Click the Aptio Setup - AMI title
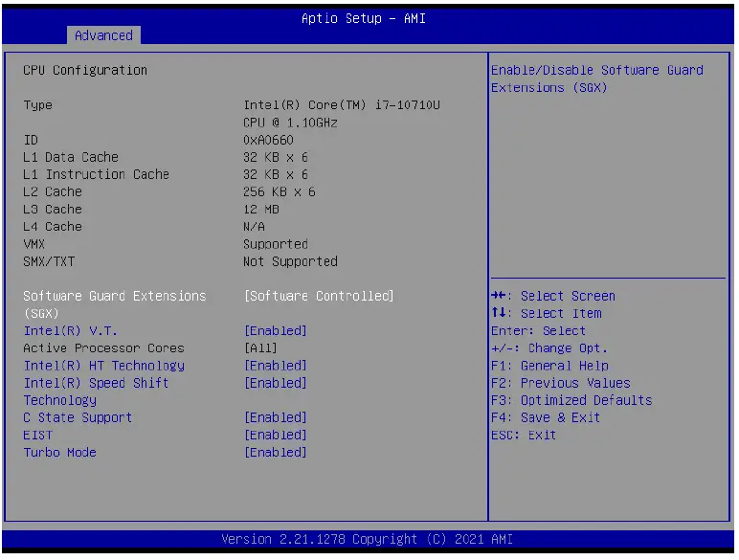This screenshot has width=739, height=560. pyautogui.click(x=364, y=18)
